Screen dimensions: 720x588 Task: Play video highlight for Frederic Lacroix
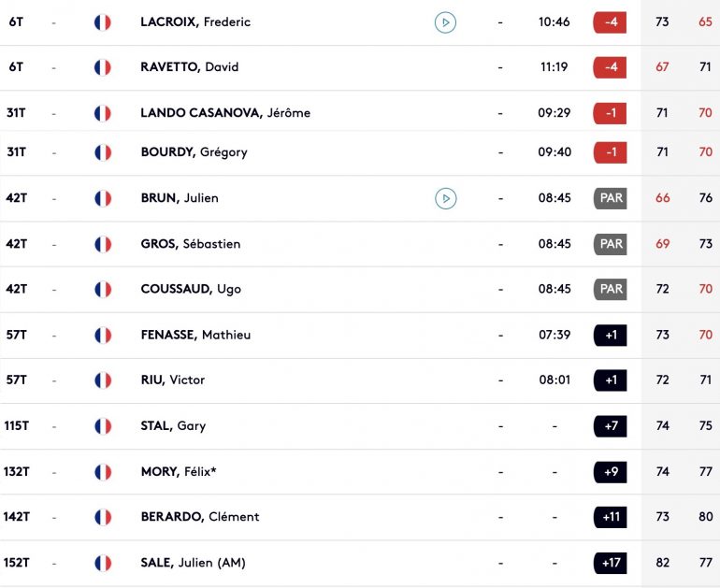tap(445, 22)
